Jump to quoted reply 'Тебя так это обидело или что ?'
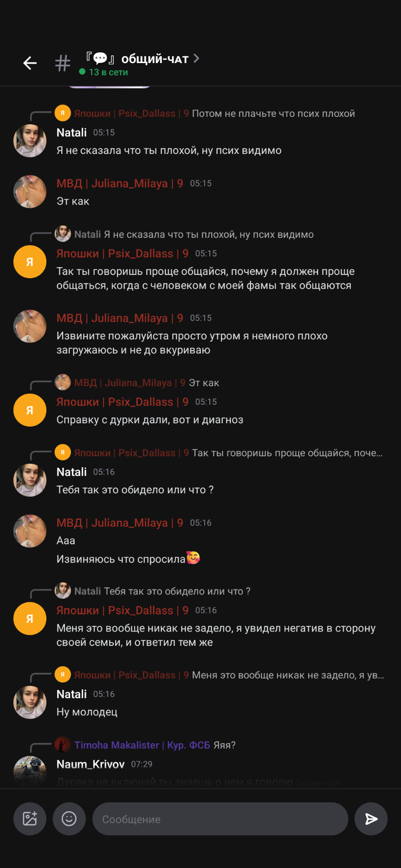The image size is (401, 868). click(177, 591)
